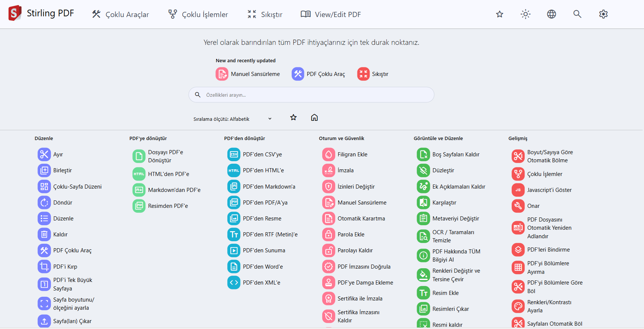Screen dimensions: 644x329
Task: Open the Ayır (split) scissors icon
Action: coord(44,154)
